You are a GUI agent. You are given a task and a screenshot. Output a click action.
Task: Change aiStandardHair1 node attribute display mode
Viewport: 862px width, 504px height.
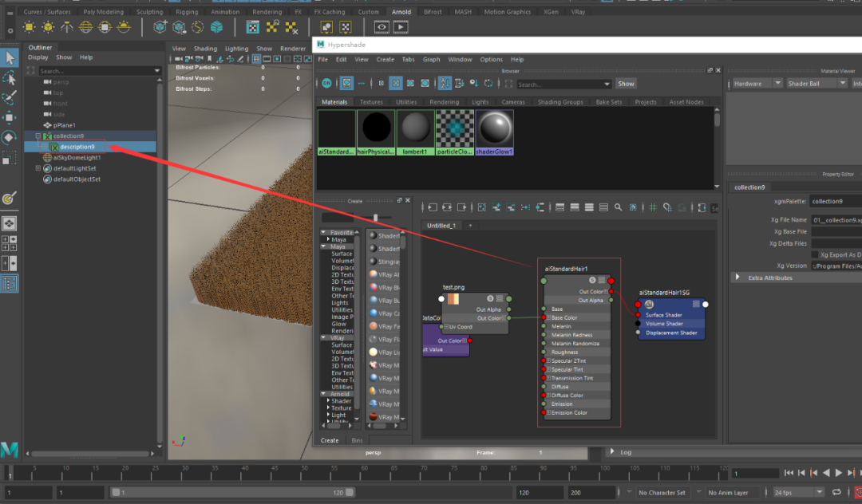pyautogui.click(x=602, y=281)
